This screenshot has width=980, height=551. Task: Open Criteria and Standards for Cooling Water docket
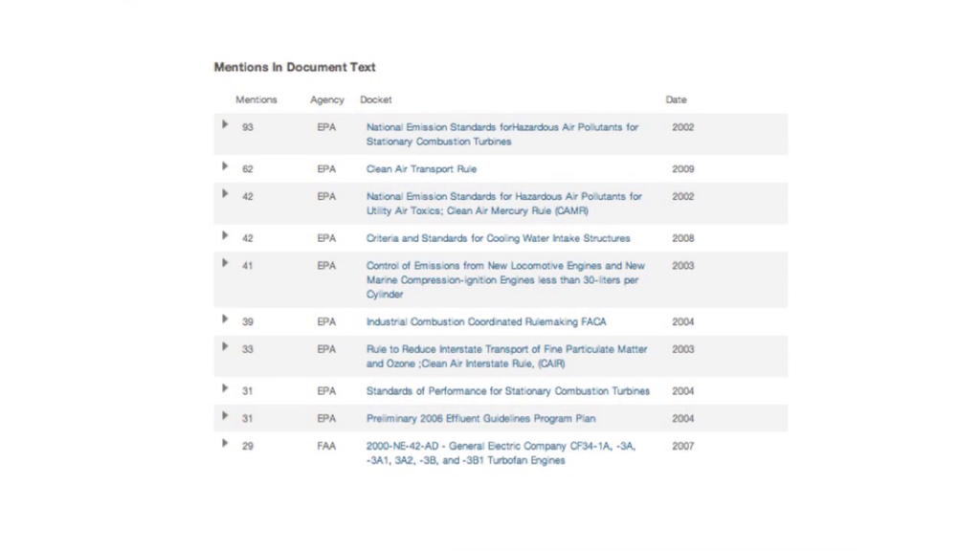pyautogui.click(x=498, y=238)
